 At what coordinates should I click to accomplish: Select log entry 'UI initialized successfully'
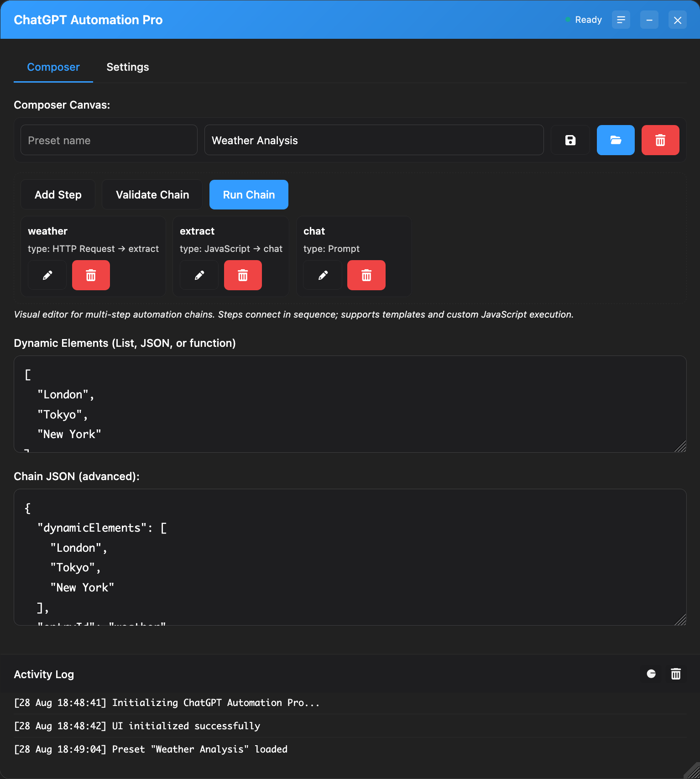350,726
